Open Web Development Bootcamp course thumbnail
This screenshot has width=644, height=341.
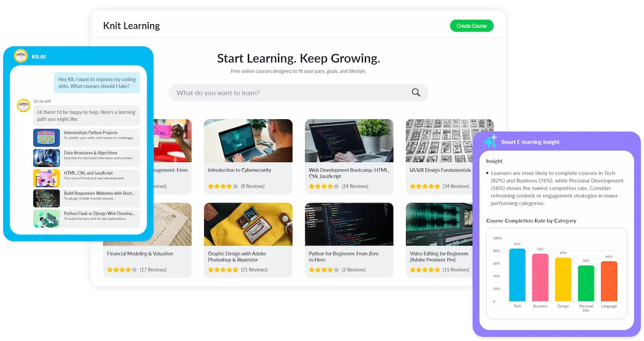point(349,141)
